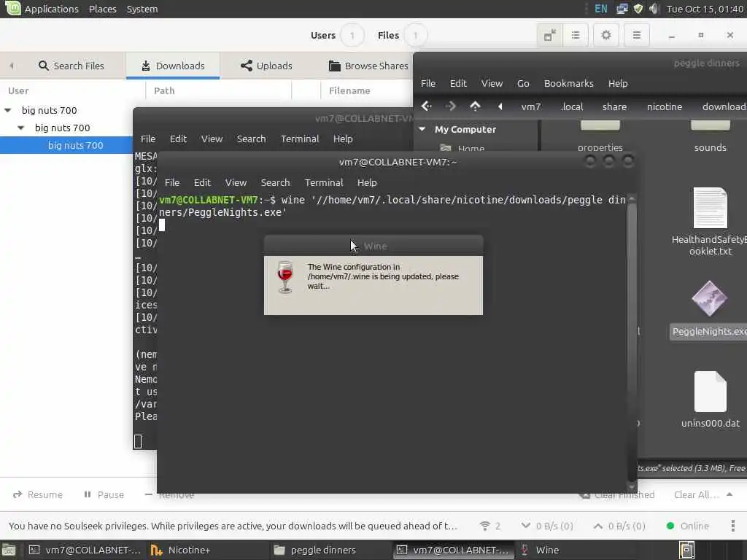The height and width of the screenshot is (560, 747).
Task: Click the vm7 path breadcrumb
Action: click(531, 106)
